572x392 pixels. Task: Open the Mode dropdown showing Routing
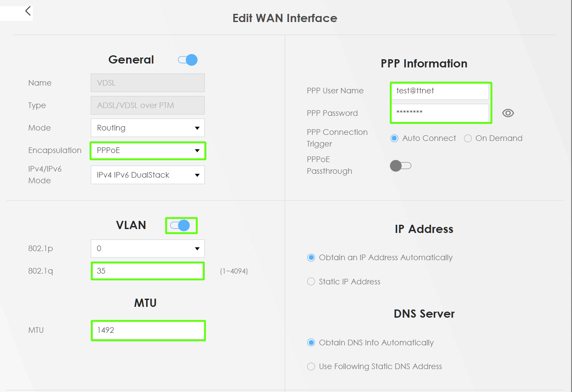(x=148, y=128)
